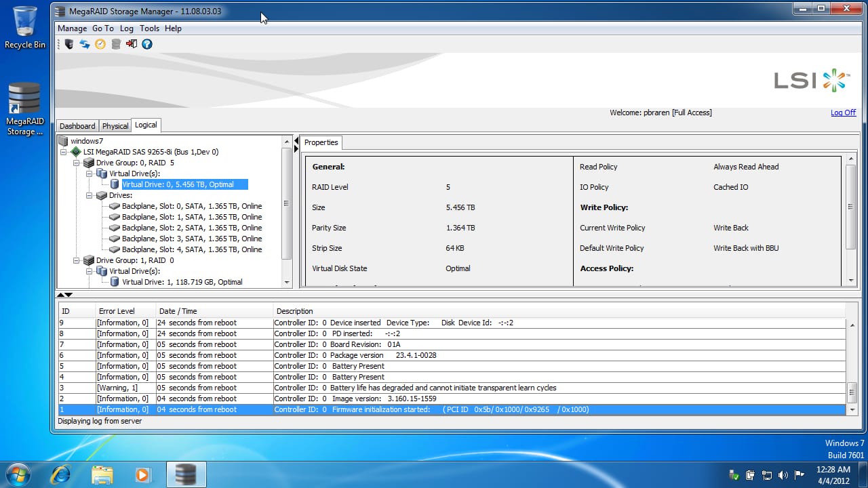868x488 pixels.
Task: Open the Manage menu
Action: pos(72,28)
